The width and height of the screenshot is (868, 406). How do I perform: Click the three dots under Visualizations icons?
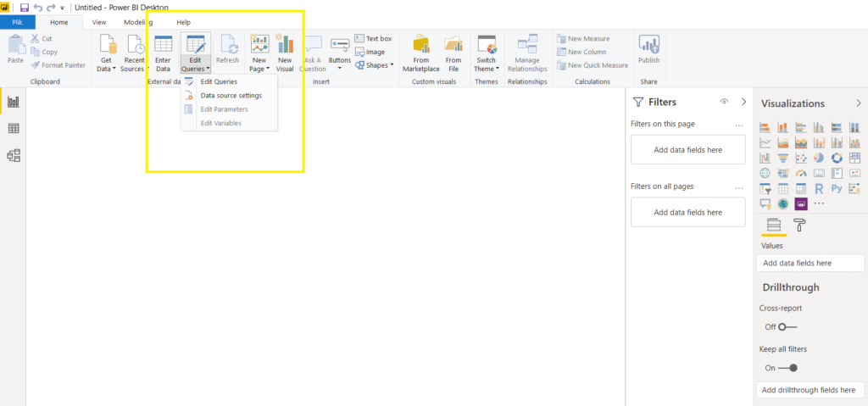tap(820, 203)
